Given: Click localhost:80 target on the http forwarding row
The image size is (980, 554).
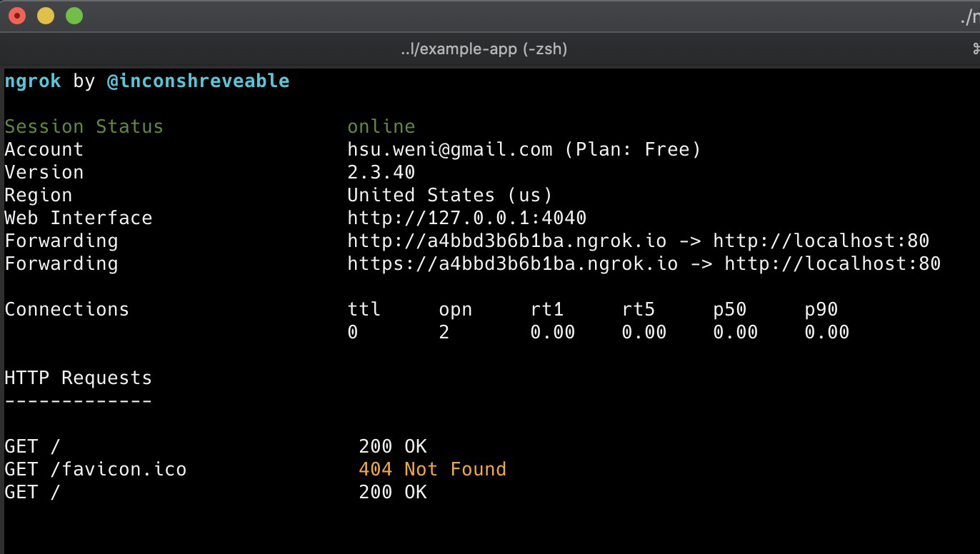Looking at the screenshot, I should (861, 241).
